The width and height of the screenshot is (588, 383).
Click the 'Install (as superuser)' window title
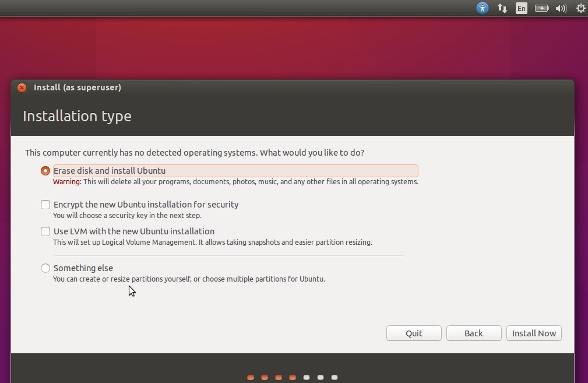pyautogui.click(x=78, y=87)
